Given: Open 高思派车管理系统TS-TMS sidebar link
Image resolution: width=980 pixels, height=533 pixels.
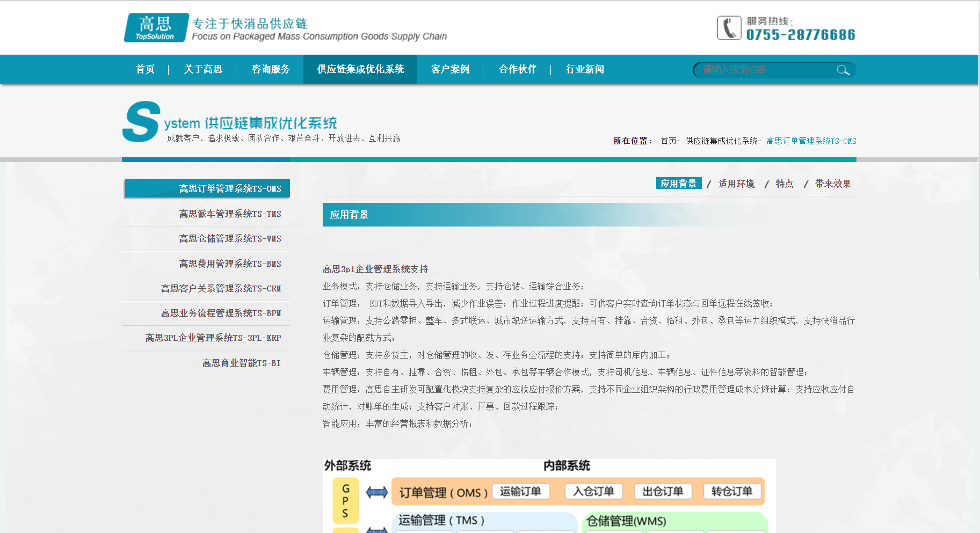Looking at the screenshot, I should coord(230,214).
